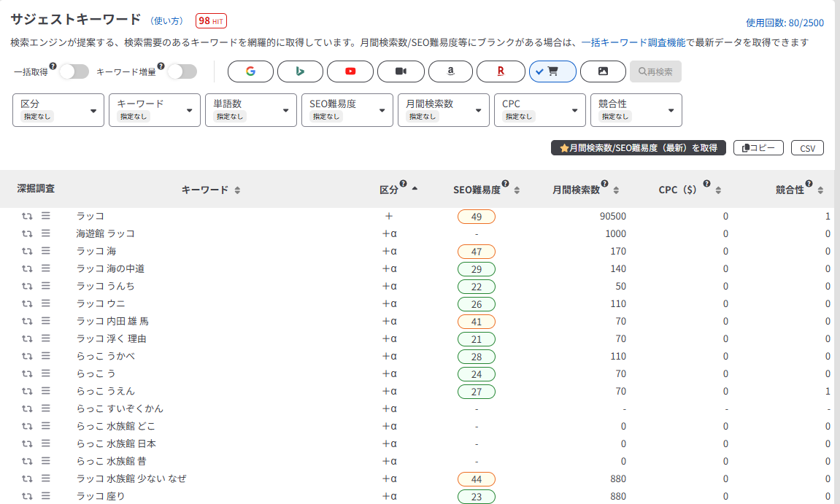Viewport: 840px width, 504px height.
Task: Toggle the 一括取得 switch
Action: pyautogui.click(x=73, y=71)
